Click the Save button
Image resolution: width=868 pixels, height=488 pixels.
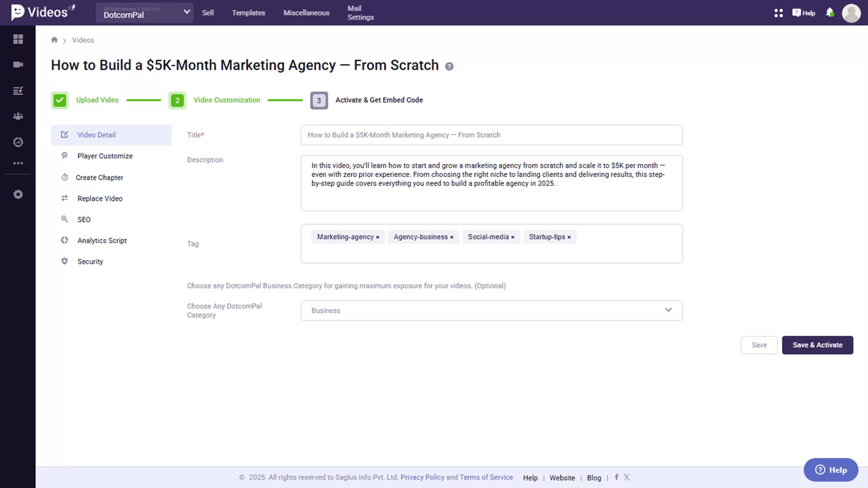[x=759, y=345]
